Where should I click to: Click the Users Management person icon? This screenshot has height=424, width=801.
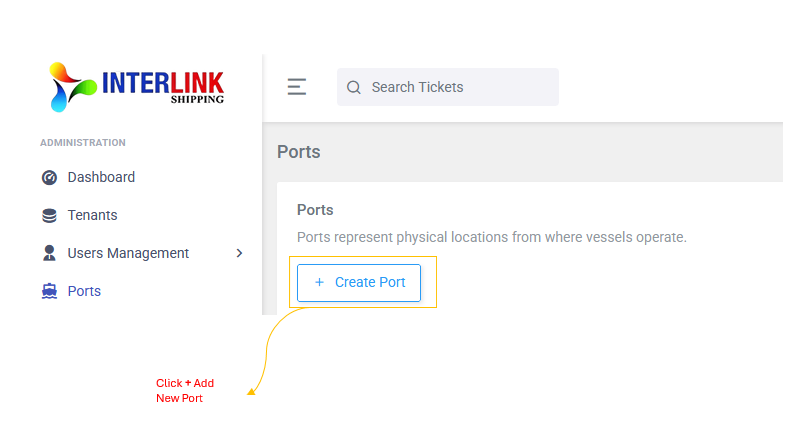[49, 253]
